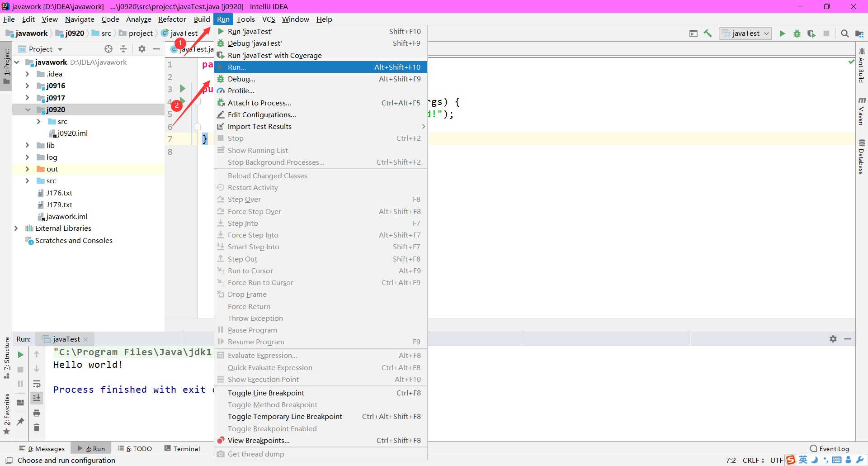Open the 2: Favorites side tab

[x=7, y=414]
